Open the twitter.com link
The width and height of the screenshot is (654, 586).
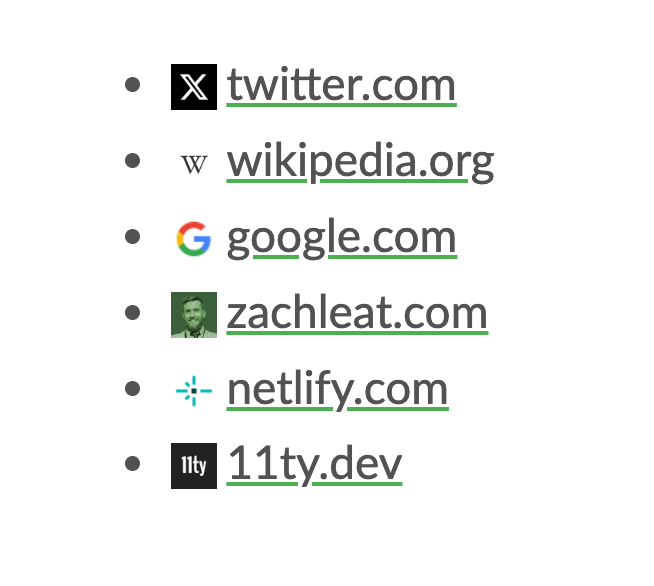(341, 86)
